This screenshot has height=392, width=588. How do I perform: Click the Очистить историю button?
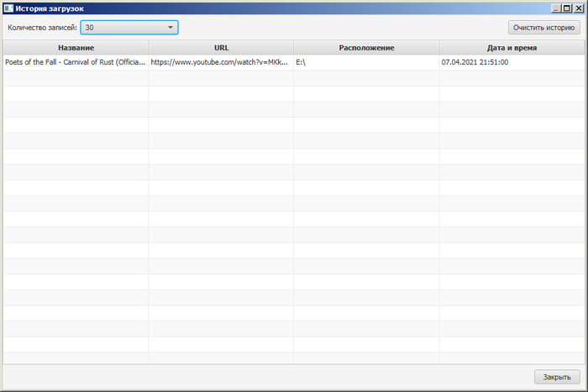point(543,28)
